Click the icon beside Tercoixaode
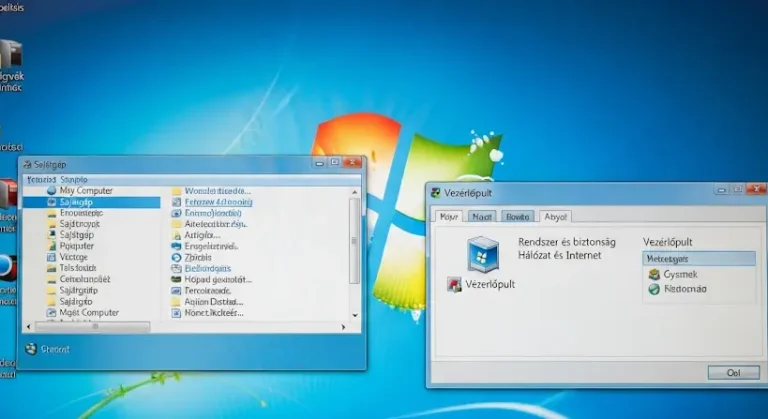 pyautogui.click(x=176, y=291)
